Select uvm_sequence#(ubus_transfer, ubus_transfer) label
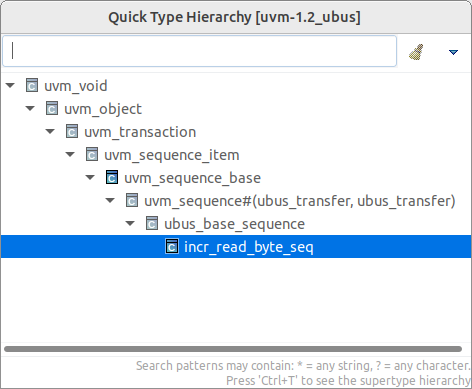The width and height of the screenshot is (472, 389). 300,201
